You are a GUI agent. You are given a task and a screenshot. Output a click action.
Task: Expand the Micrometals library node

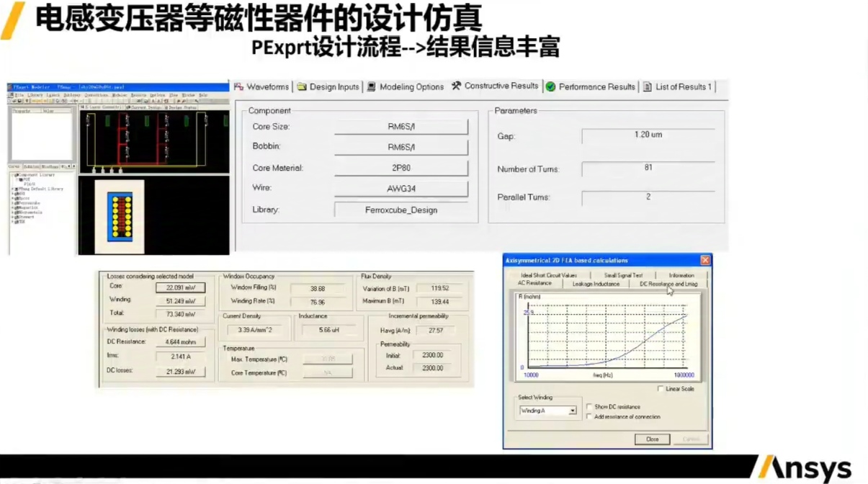pyautogui.click(x=12, y=212)
